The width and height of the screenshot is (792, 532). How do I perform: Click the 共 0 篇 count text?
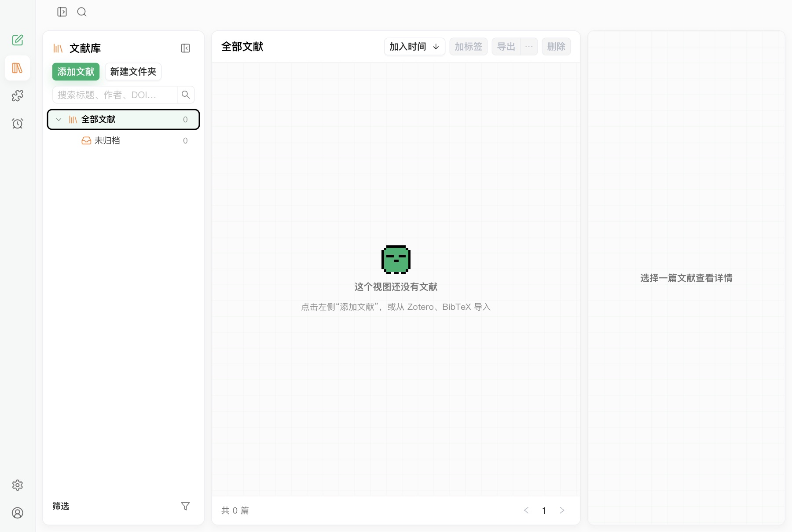(x=235, y=510)
